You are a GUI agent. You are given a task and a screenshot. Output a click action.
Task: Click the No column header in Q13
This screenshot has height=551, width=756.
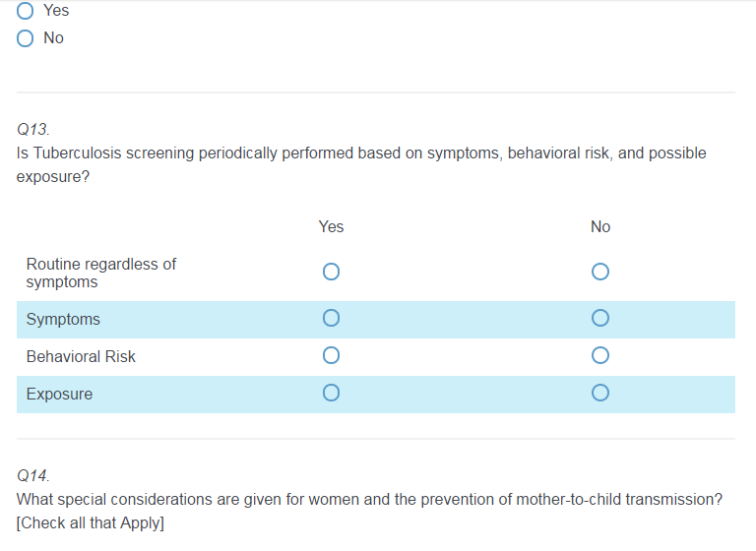coord(600,226)
